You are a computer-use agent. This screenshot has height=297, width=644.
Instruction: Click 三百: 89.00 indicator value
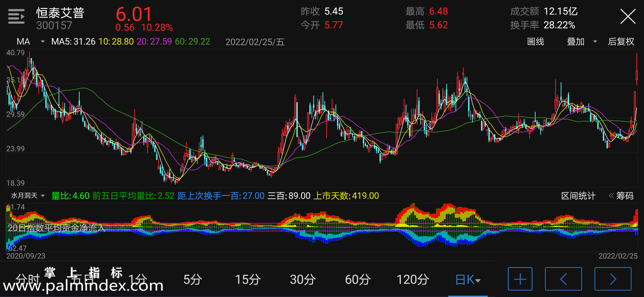pyautogui.click(x=289, y=196)
